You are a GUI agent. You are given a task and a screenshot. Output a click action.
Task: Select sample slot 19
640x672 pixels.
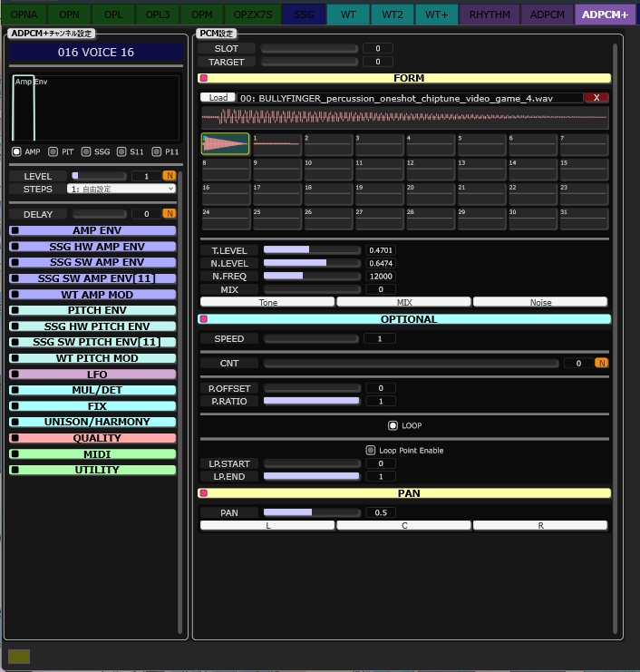pos(379,194)
